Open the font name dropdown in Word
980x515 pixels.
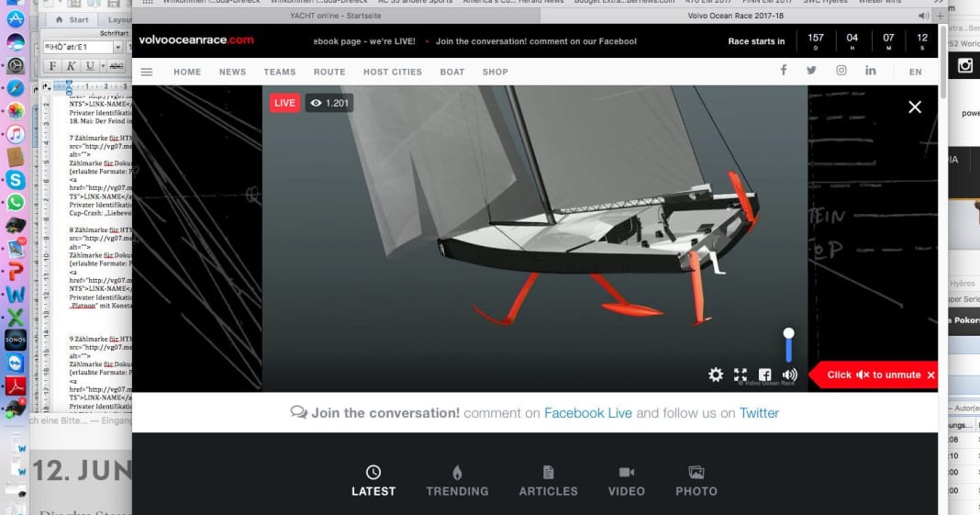coord(117,47)
